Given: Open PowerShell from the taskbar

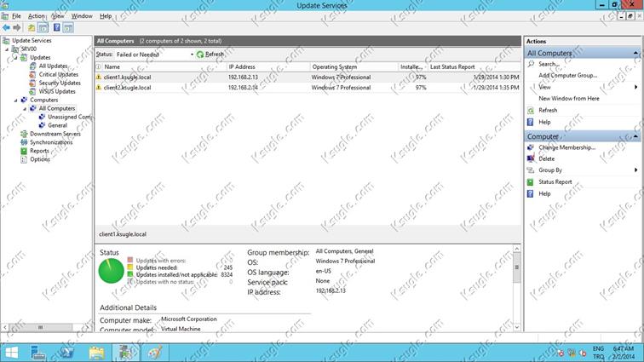Looking at the screenshot, I should [x=67, y=353].
